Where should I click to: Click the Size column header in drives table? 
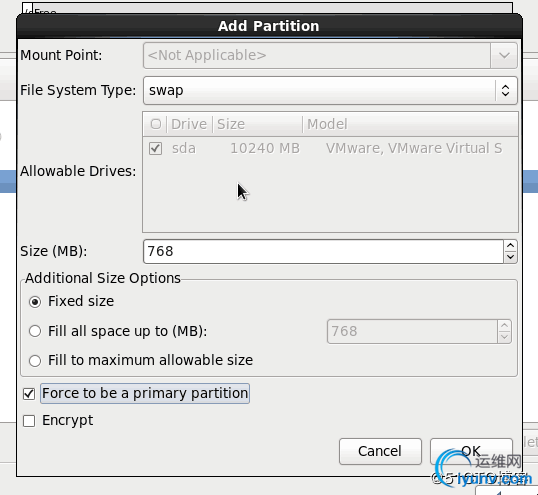click(257, 124)
